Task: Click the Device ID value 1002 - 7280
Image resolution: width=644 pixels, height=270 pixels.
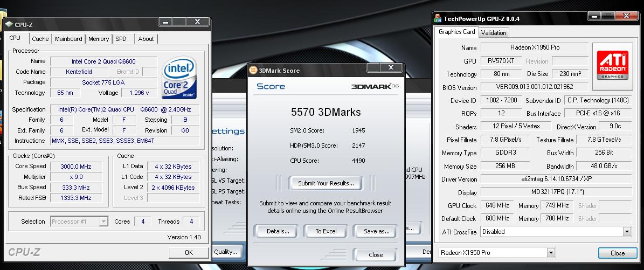Action: tap(501, 100)
